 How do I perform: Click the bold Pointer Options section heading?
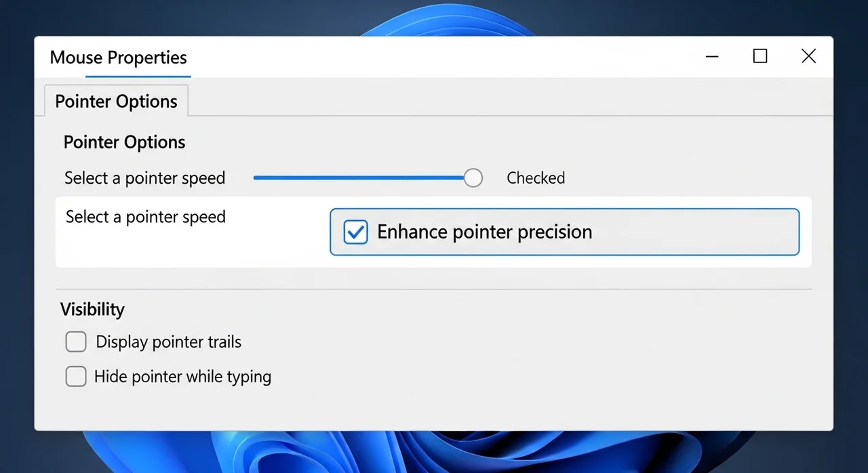tap(124, 142)
